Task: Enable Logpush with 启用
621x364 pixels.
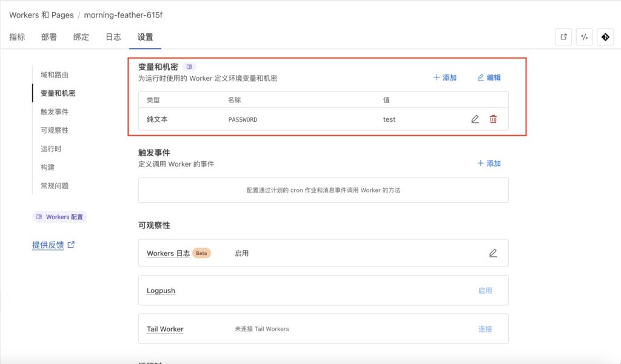Action: click(x=485, y=290)
